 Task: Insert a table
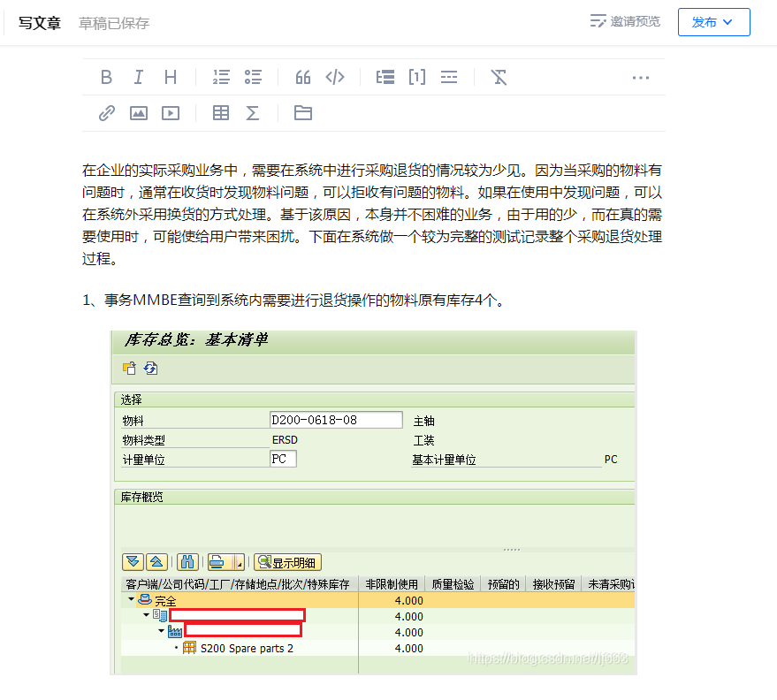click(x=221, y=113)
